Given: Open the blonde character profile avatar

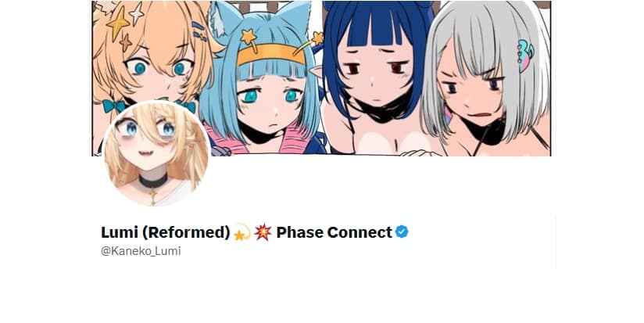Looking at the screenshot, I should point(156,153).
